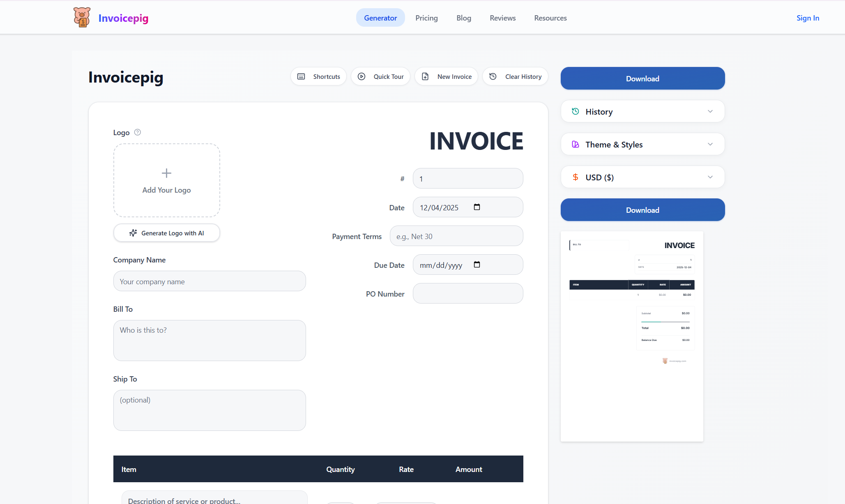Click the help question mark beside Logo
This screenshot has height=504, width=845.
138,132
